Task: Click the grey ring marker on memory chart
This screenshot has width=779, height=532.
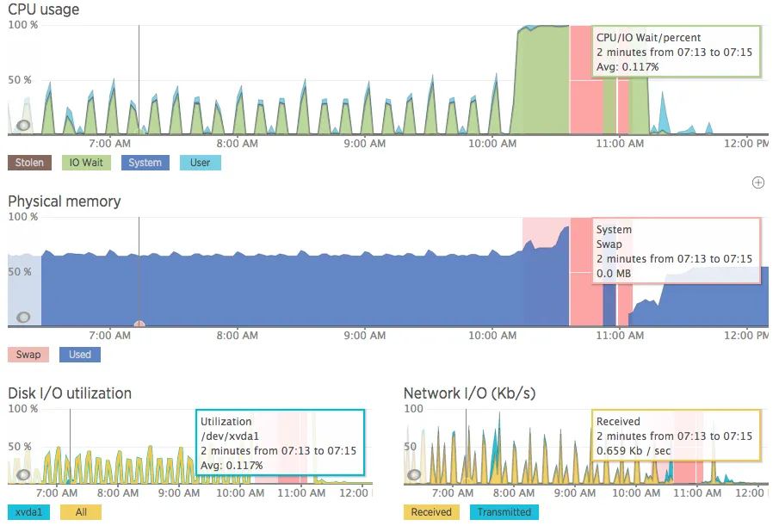Action: point(23,317)
